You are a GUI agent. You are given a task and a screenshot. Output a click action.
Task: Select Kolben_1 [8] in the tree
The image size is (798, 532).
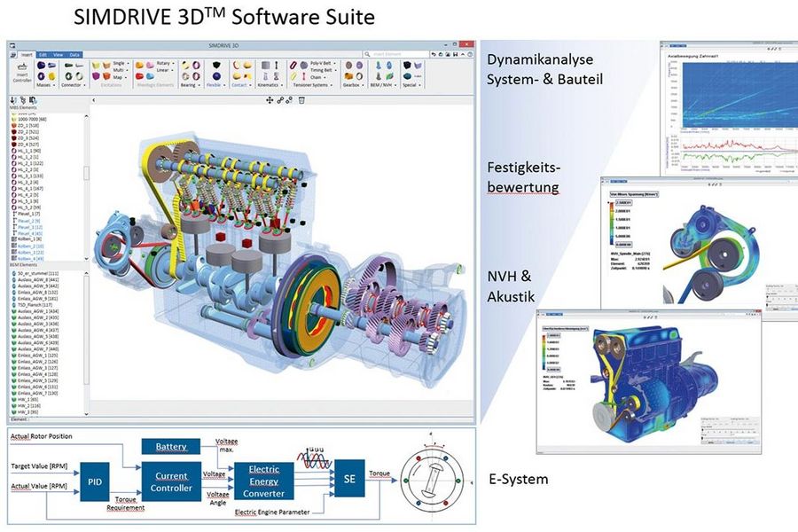[27, 239]
